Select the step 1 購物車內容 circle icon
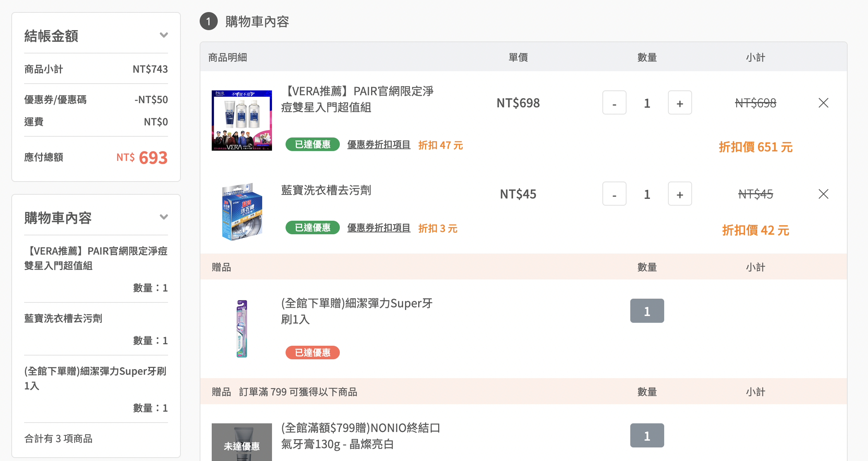Image resolution: width=868 pixels, height=461 pixels. pyautogui.click(x=209, y=21)
